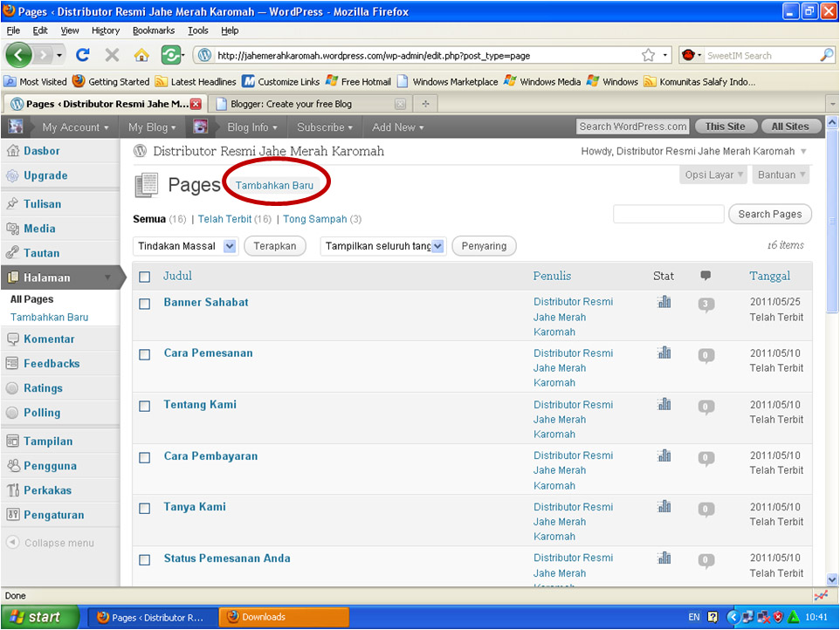Open the Halaman sidebar menu item

[60, 277]
